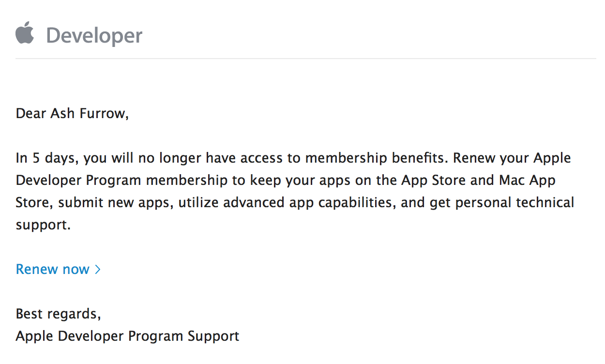Click the phrase Renew your Apple
This screenshot has height=364, width=605.
(512, 158)
